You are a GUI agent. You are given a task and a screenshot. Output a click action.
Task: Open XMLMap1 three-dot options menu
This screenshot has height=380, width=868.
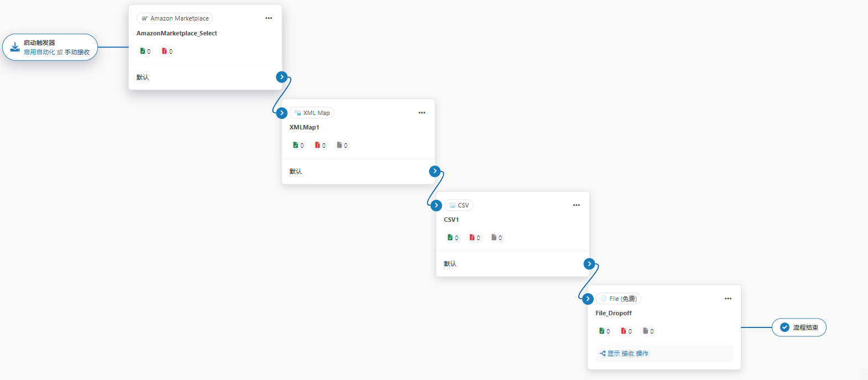[x=422, y=113]
